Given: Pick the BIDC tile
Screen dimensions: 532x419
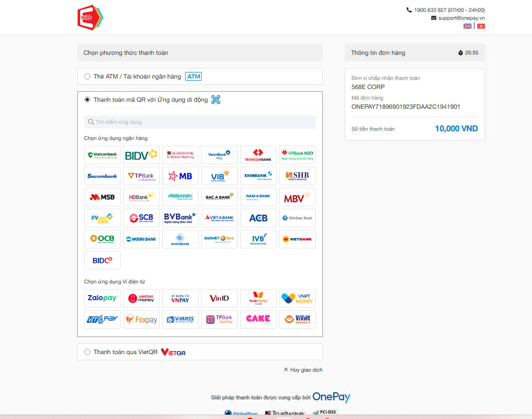Looking at the screenshot, I should pos(102,260).
